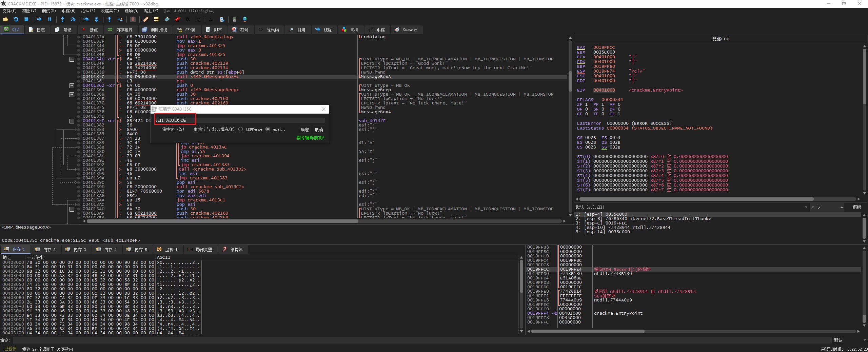868x352 pixels.
Task: Click the disassembly horizontal scrollbar
Action: [x=222, y=221]
